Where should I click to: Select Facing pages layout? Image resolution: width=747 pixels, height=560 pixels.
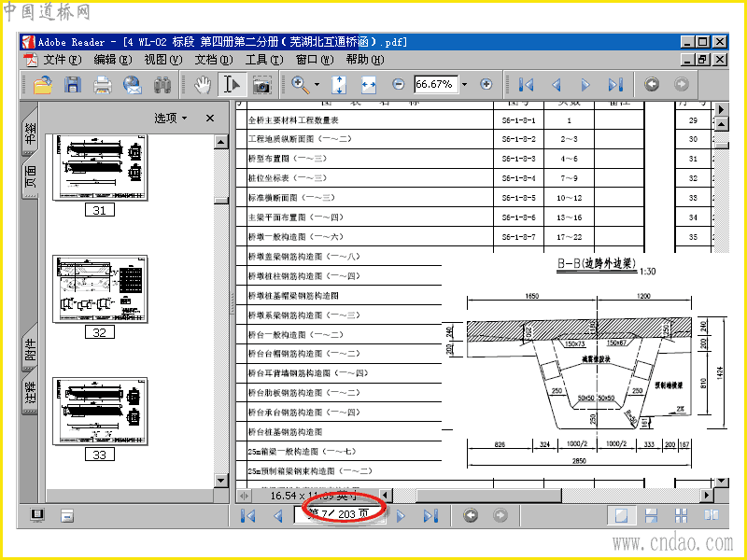coord(712,515)
